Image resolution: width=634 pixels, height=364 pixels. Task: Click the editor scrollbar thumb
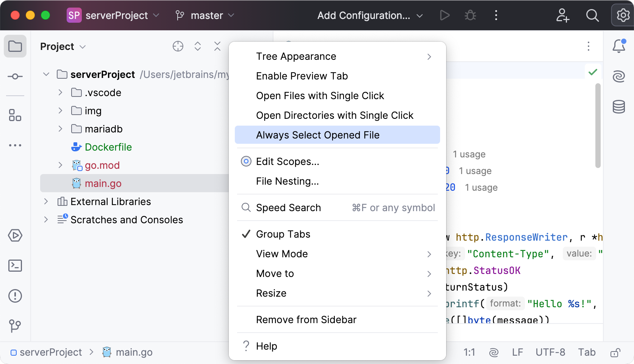[598, 125]
